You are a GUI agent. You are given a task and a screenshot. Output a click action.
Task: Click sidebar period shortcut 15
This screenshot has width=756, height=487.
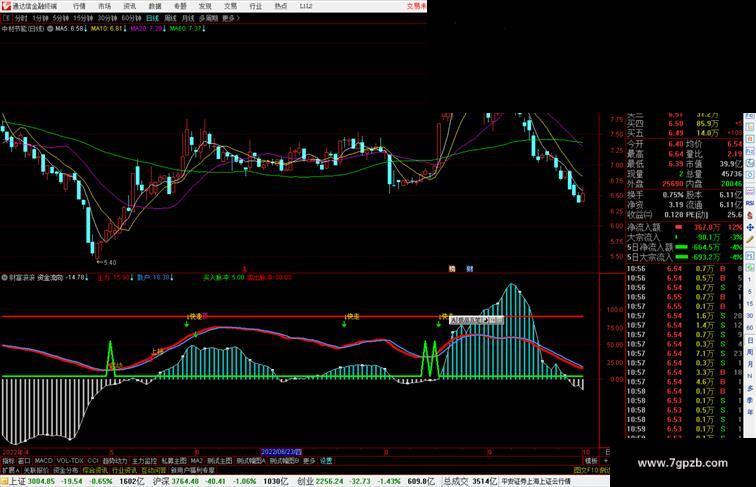(750, 304)
